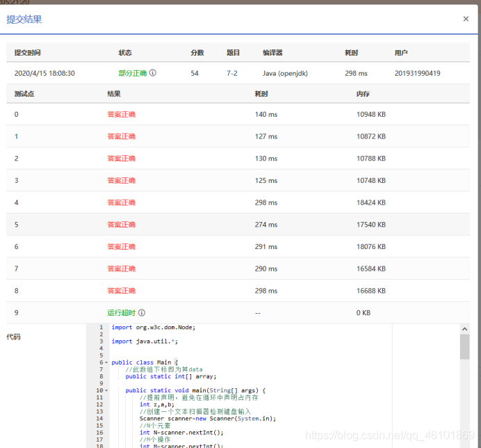
Task: Click info icon beside 运行超时 result
Action: [142, 312]
